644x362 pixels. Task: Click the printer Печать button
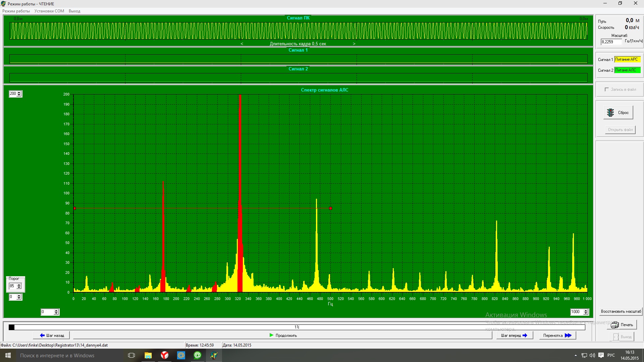(x=622, y=325)
